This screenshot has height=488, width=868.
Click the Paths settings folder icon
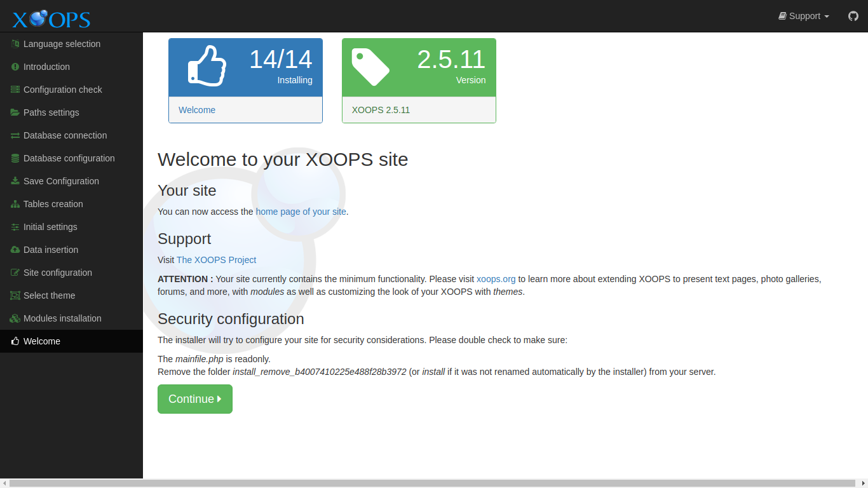13,112
